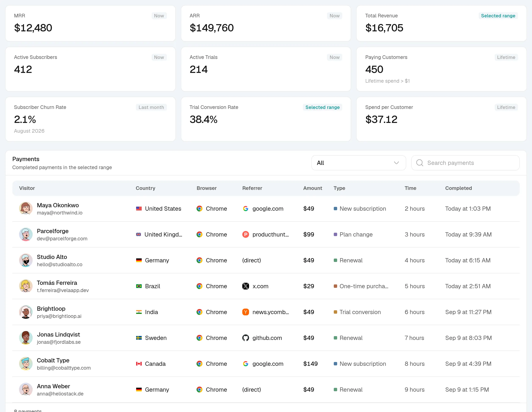Click the Chrome icon in Anna Weber's row
Image resolution: width=532 pixels, height=412 pixels.
point(199,389)
